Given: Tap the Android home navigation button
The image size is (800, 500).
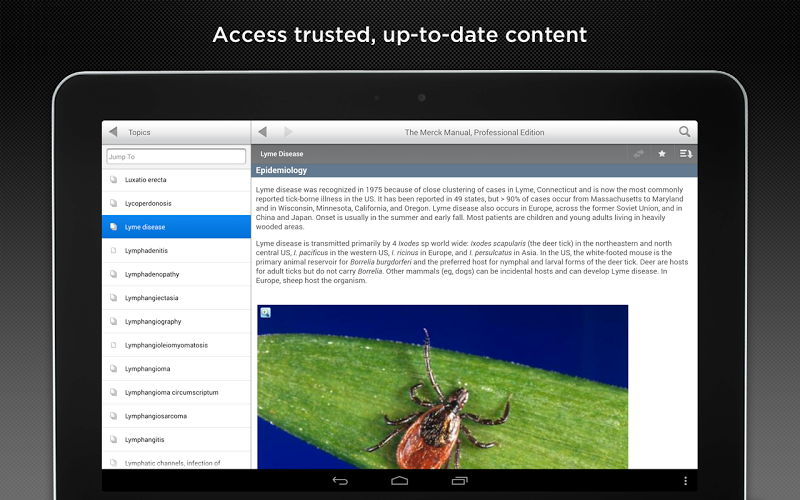Looking at the screenshot, I should pos(399,481).
